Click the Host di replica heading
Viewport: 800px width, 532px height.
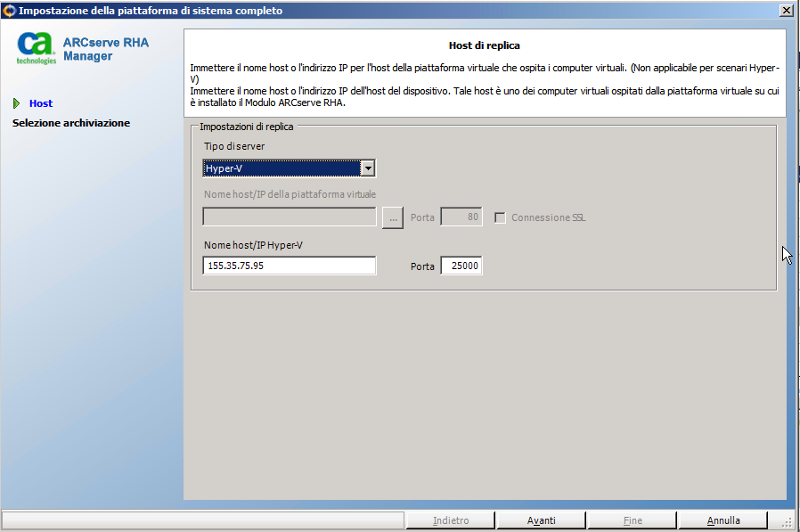484,45
